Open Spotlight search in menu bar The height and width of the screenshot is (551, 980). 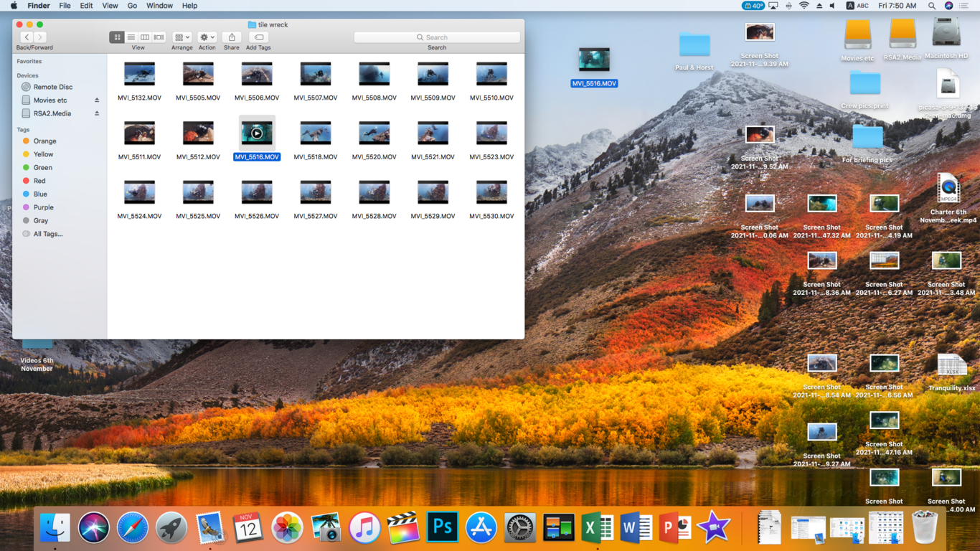click(x=931, y=6)
